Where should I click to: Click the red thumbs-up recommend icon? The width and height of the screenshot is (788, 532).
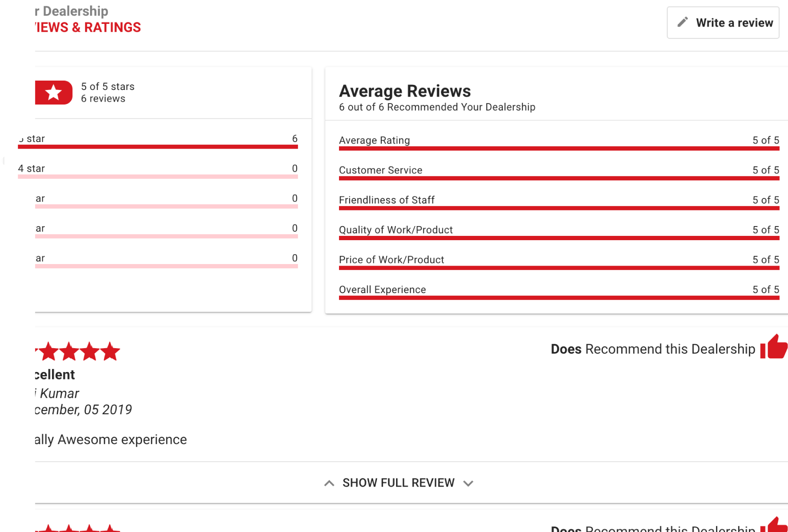[774, 347]
